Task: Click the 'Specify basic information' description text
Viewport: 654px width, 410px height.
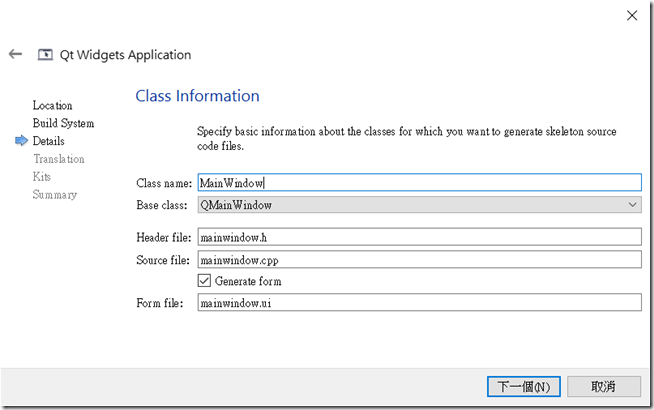Action: point(407,138)
